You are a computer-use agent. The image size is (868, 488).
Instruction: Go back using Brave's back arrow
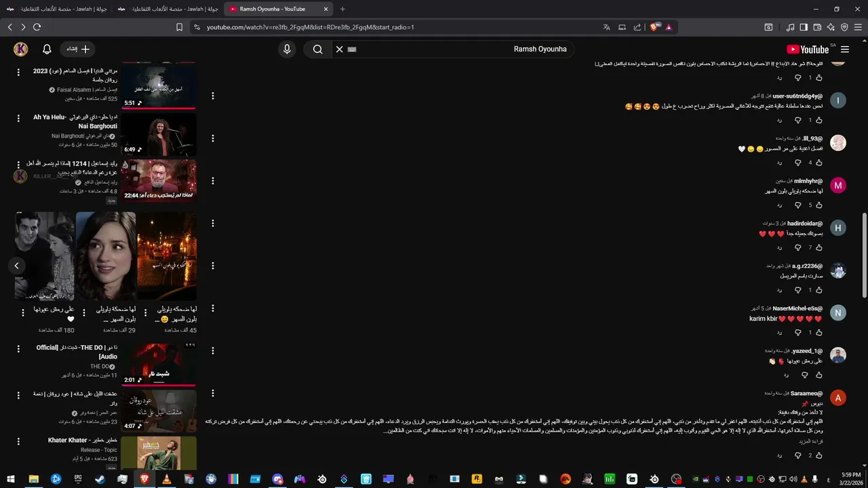(x=9, y=27)
